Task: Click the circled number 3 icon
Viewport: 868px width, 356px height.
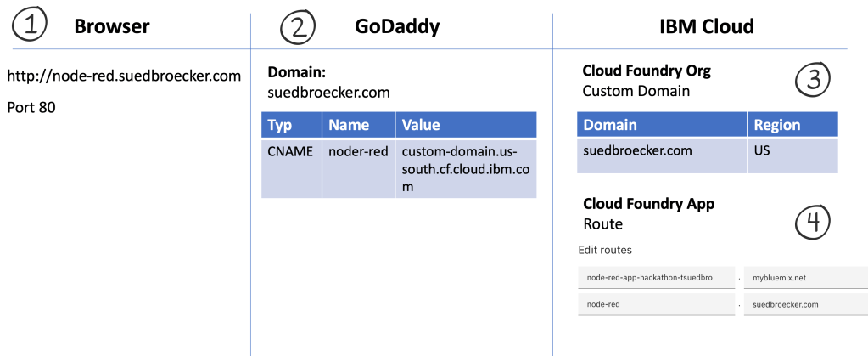Action: [812, 80]
